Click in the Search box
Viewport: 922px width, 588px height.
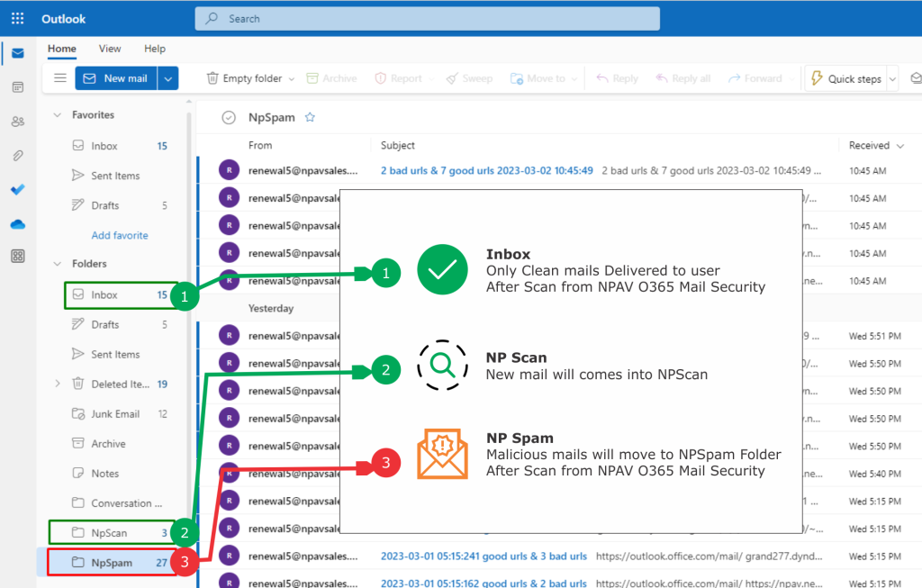tap(427, 18)
